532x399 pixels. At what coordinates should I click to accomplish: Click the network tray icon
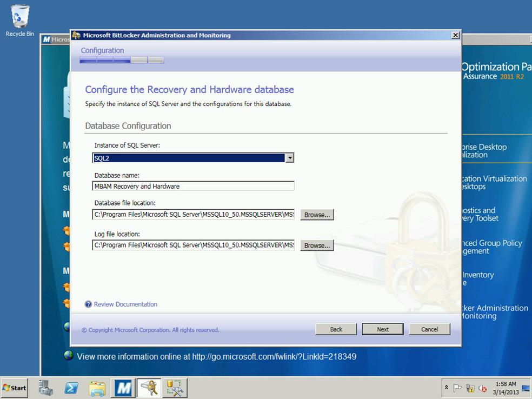point(470,388)
